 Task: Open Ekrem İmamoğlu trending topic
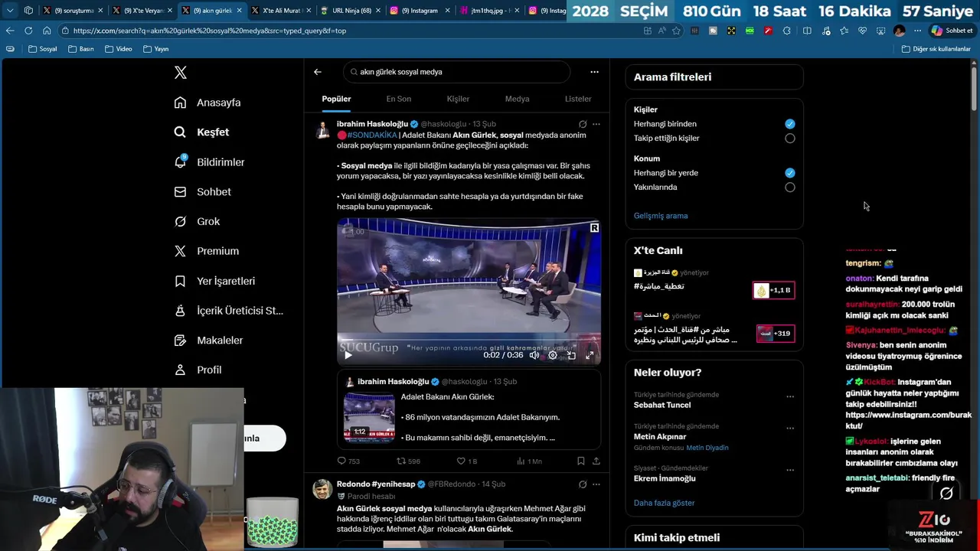(x=665, y=479)
